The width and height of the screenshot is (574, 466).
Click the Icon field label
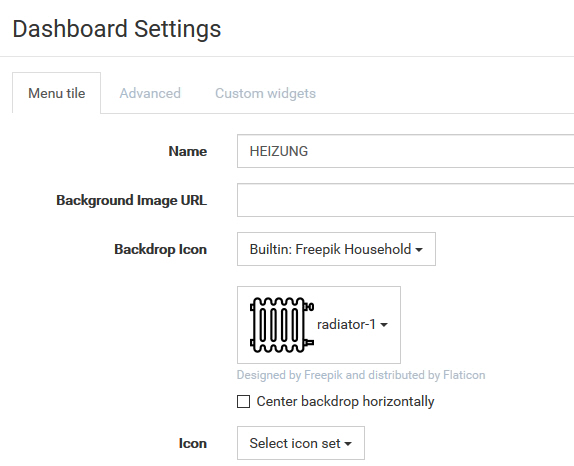pyautogui.click(x=193, y=443)
